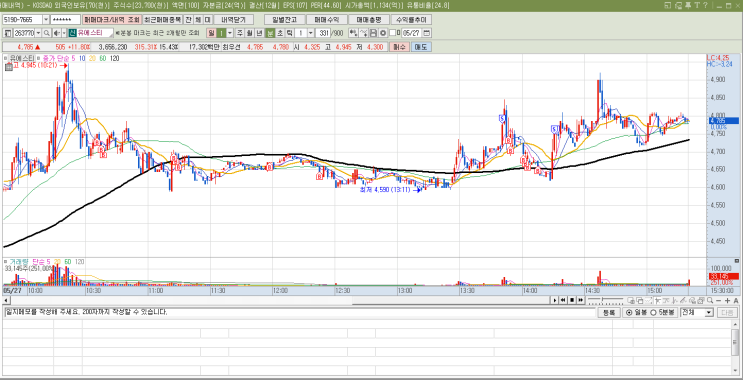Open the dropdown after the green 1 button
The width and height of the screenshot is (743, 380).
(x=230, y=33)
